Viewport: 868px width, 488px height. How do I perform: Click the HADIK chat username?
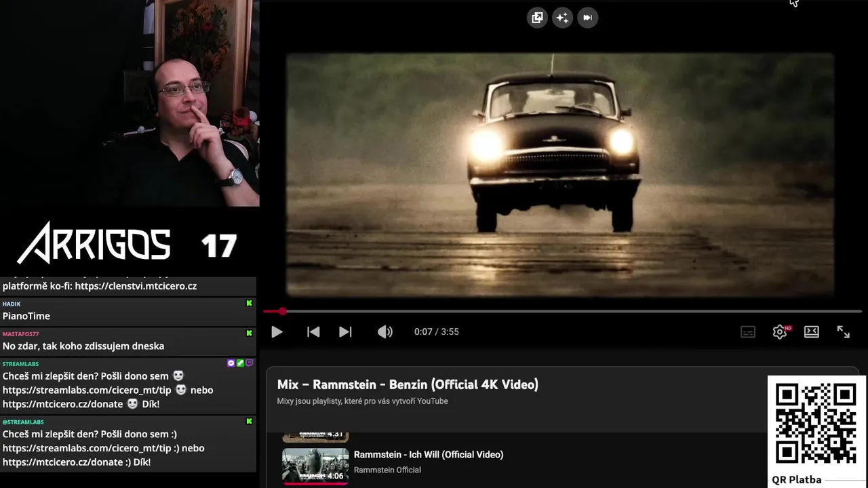(12, 304)
